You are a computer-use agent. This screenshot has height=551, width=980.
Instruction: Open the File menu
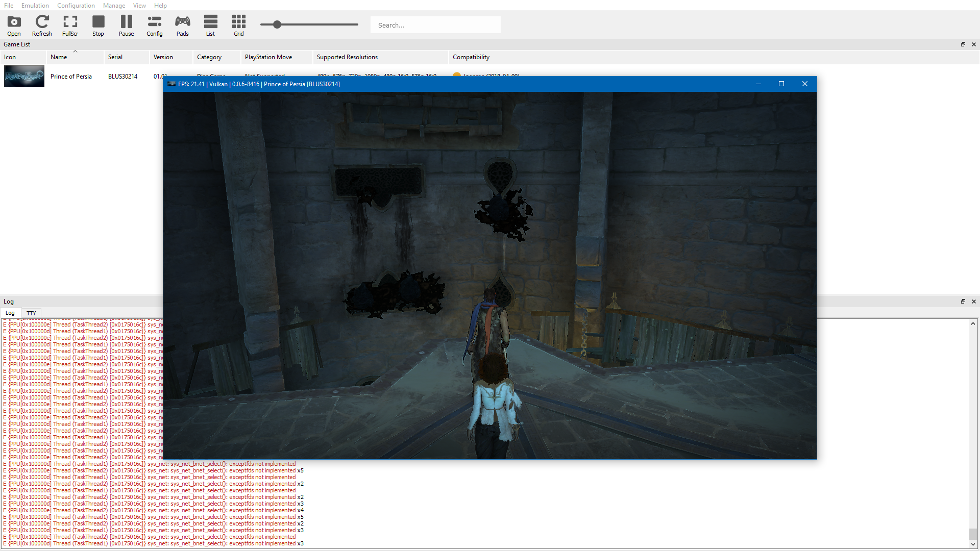click(9, 6)
